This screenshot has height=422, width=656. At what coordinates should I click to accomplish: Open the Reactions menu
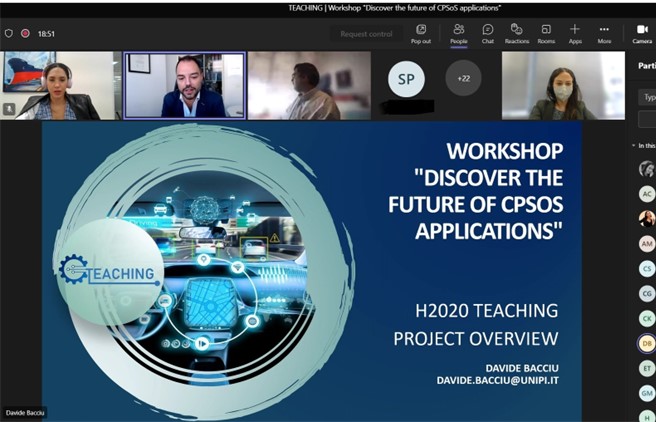[516, 33]
